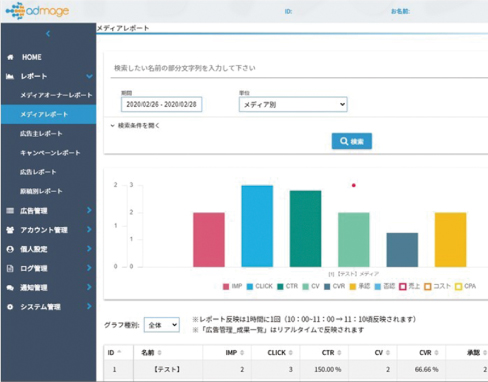Viewport: 488px width, 382px height.
Task: Sort the table by ID column arrow
Action: click(x=119, y=352)
